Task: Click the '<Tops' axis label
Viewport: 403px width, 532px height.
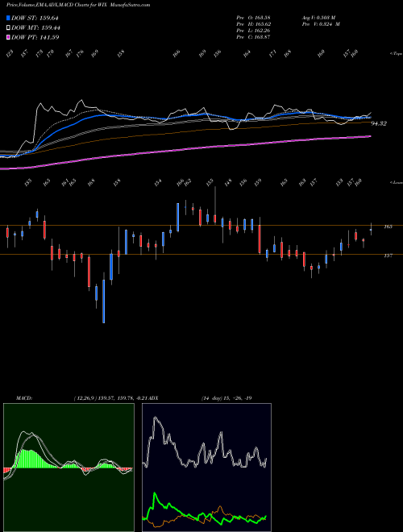Action: [396, 54]
